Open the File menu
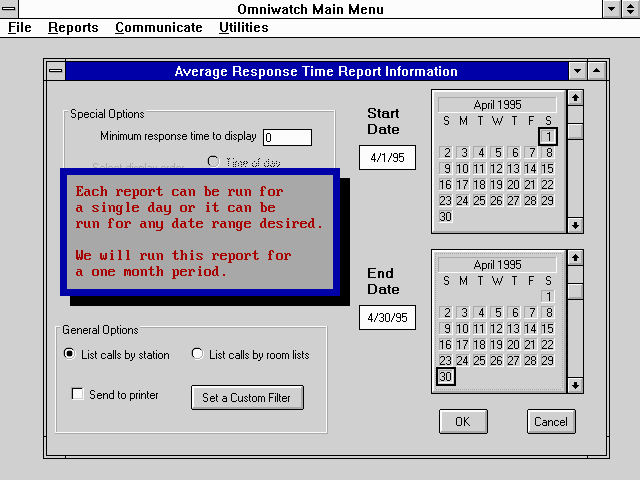The height and width of the screenshot is (480, 640). (x=20, y=28)
